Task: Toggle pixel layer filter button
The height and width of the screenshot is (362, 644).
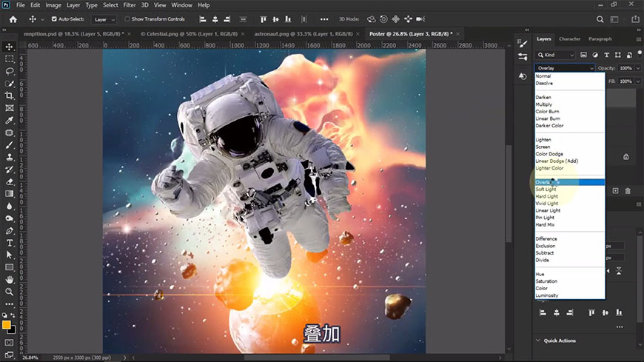Action: [583, 55]
